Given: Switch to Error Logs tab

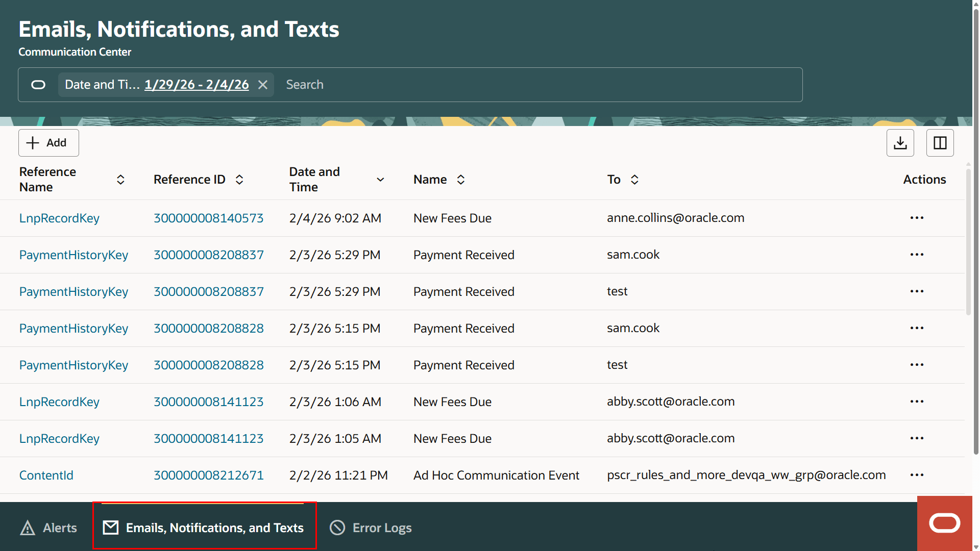Looking at the screenshot, I should point(371,528).
